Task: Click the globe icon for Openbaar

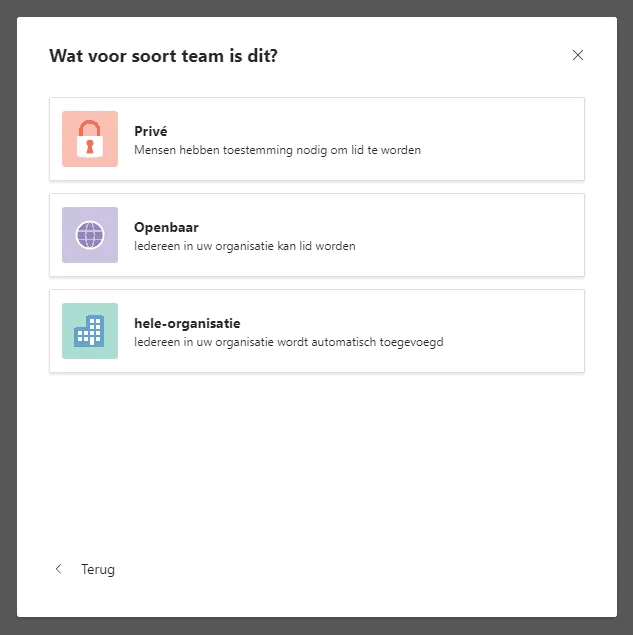Action: (x=90, y=235)
